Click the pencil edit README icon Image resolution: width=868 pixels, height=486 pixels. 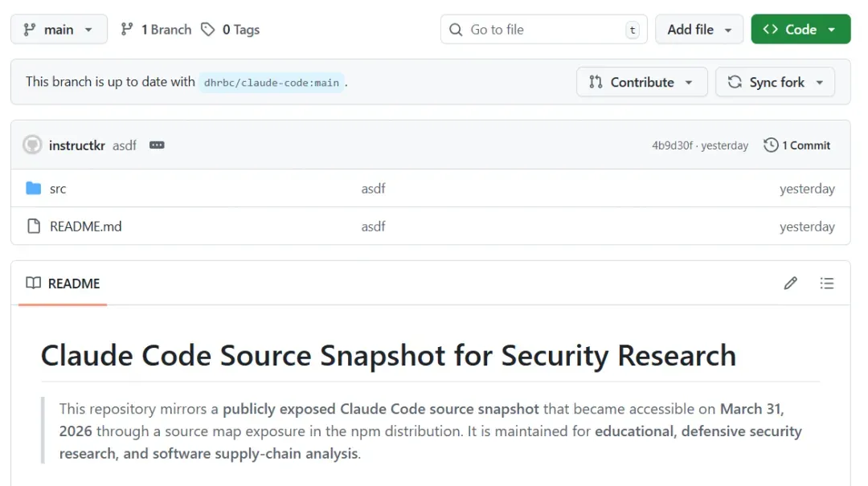(x=791, y=283)
